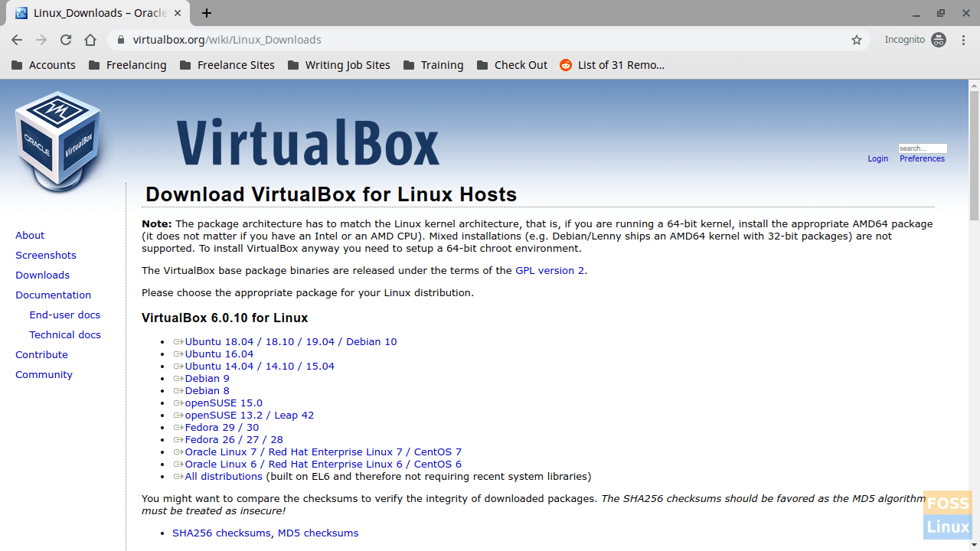Open the Accounts bookmark folder
The height and width of the screenshot is (551, 980).
(44, 65)
